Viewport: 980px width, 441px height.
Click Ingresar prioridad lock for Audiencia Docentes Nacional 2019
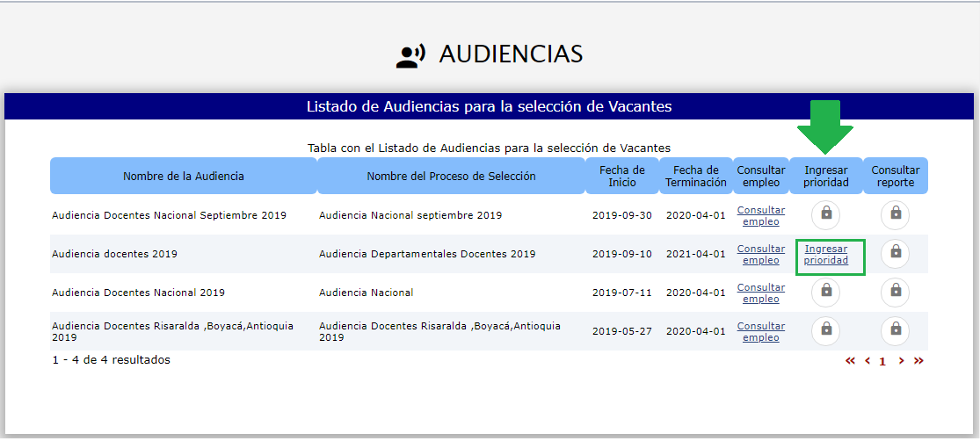click(825, 291)
